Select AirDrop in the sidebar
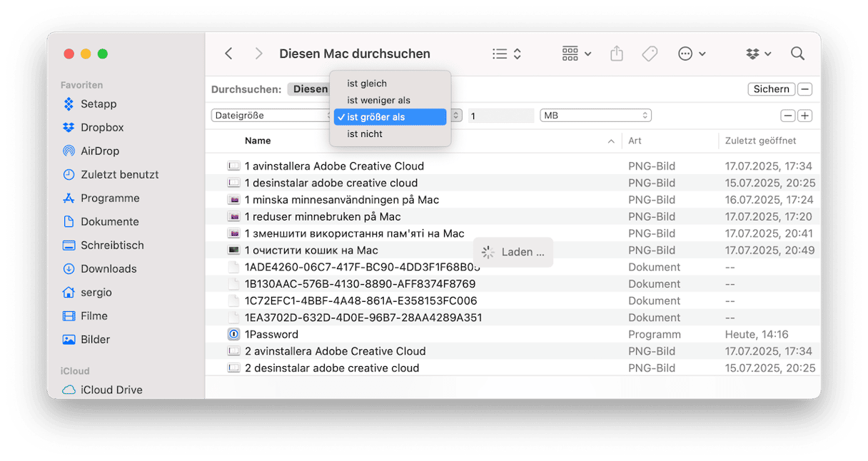Screen dimensions: 868x461 (100, 151)
